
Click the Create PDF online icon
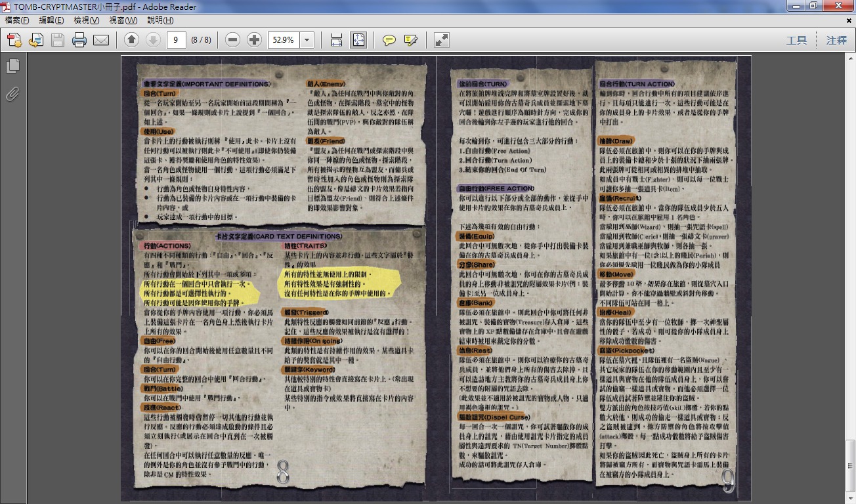(x=14, y=40)
